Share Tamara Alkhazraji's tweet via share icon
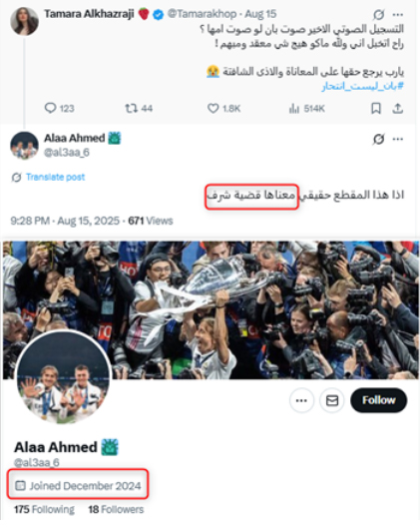This screenshot has height=530, width=420. (x=398, y=108)
